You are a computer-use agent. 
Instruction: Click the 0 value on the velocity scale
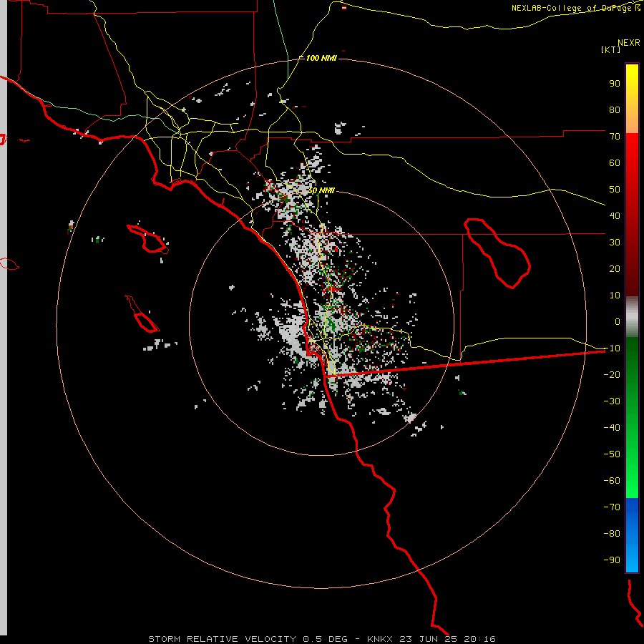coord(618,321)
